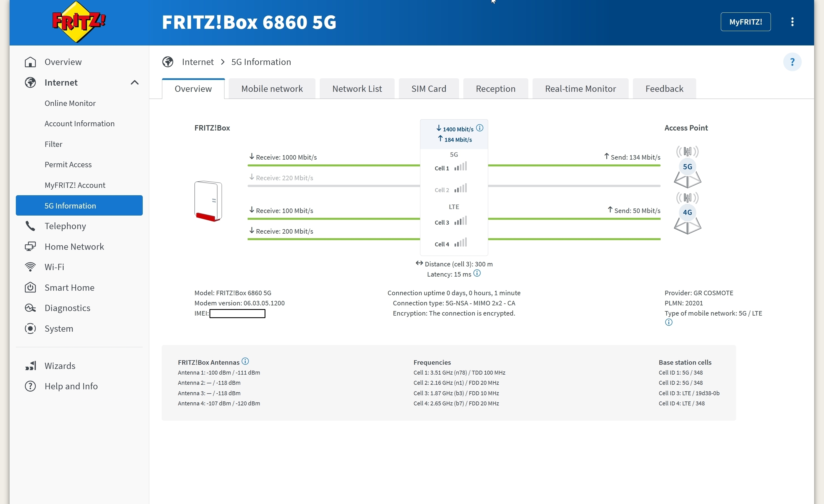Open MyFRITZ! Account in sidebar
Viewport: 824px width, 504px height.
pyautogui.click(x=75, y=185)
